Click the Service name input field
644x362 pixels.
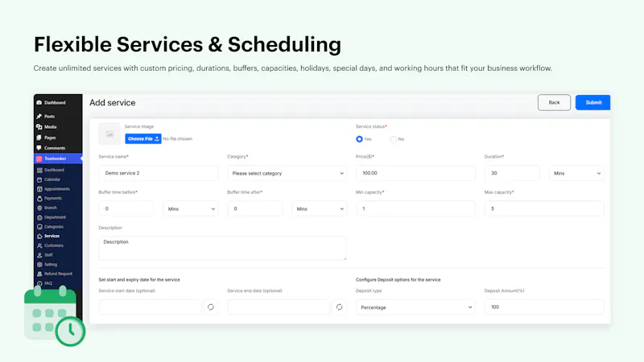(x=159, y=173)
